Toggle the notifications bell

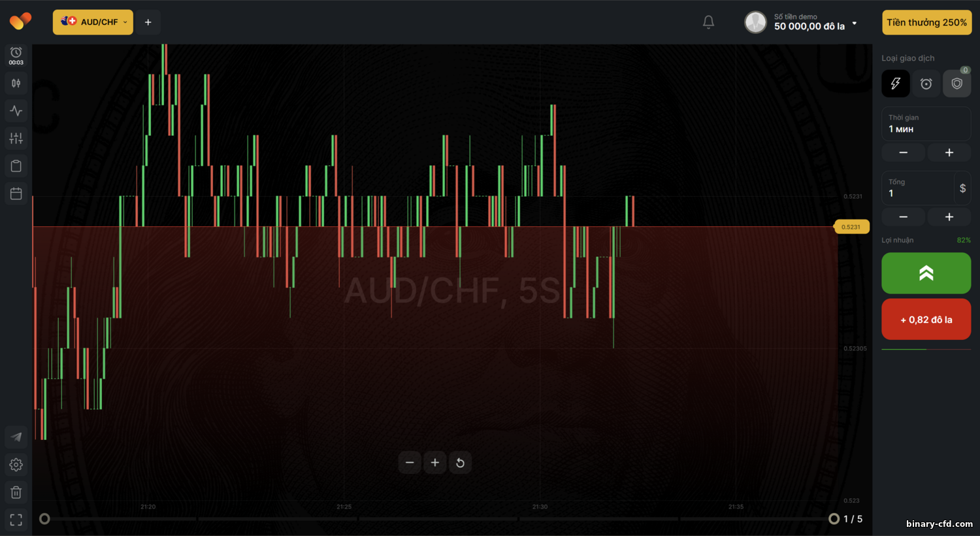tap(708, 22)
